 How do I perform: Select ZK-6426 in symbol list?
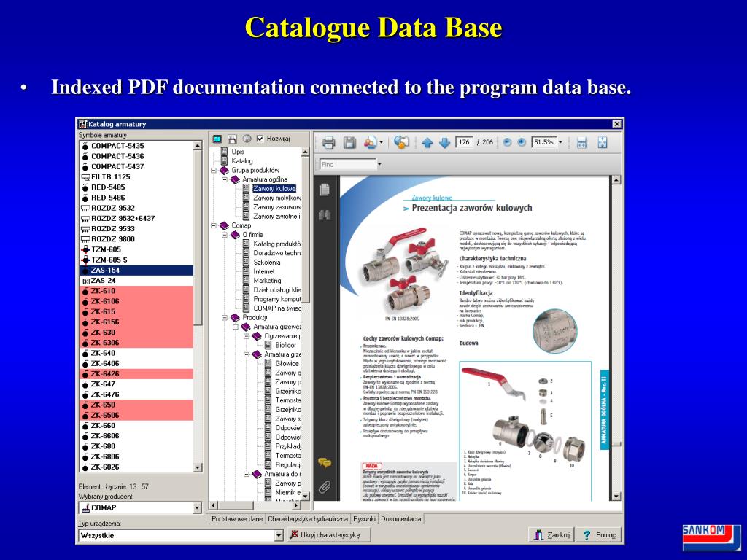tap(136, 374)
